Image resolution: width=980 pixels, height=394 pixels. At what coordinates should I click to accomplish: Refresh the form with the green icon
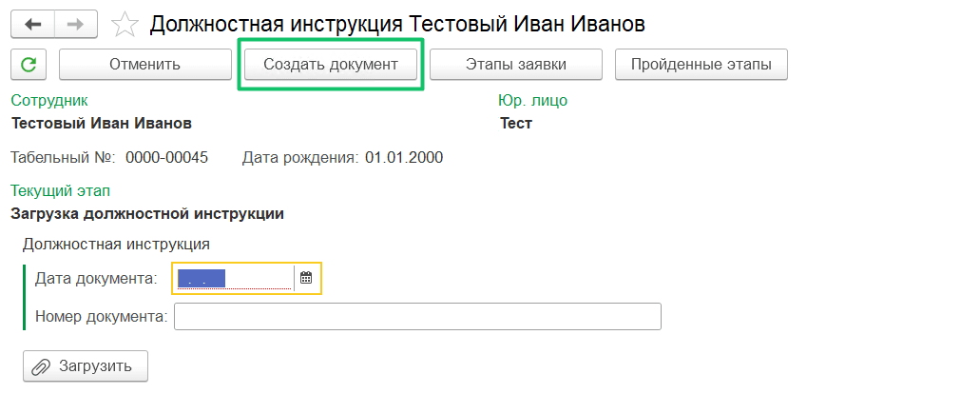click(x=29, y=65)
